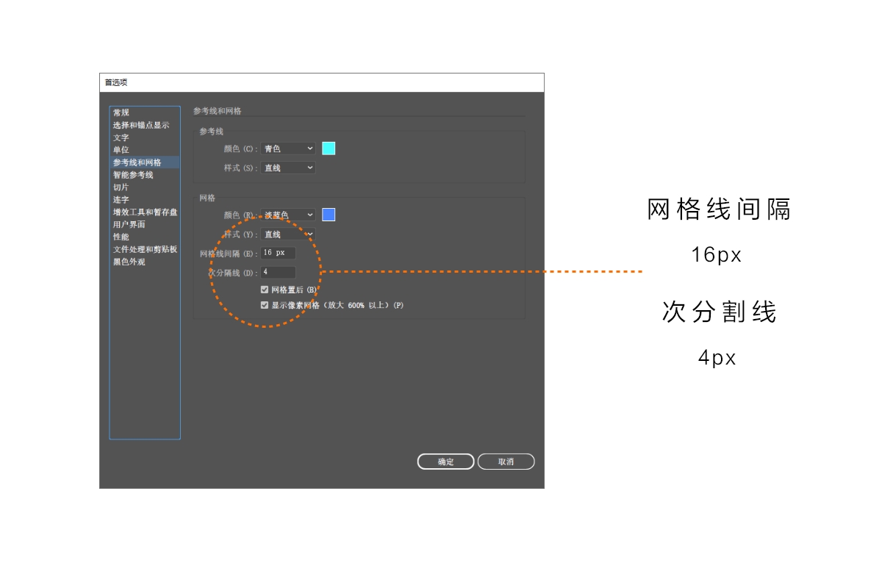This screenshot has width=882, height=588.
Task: Go to 单位 preferences section
Action: tap(121, 150)
